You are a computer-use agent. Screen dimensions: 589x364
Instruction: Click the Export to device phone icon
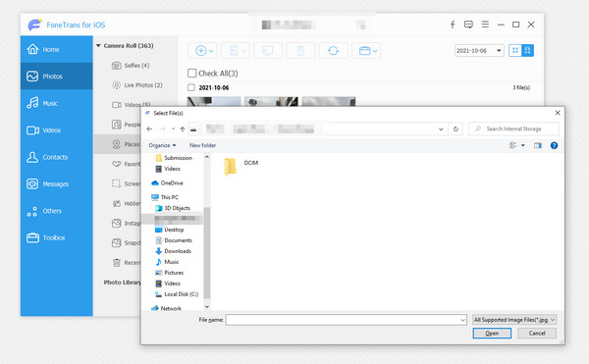coord(234,51)
